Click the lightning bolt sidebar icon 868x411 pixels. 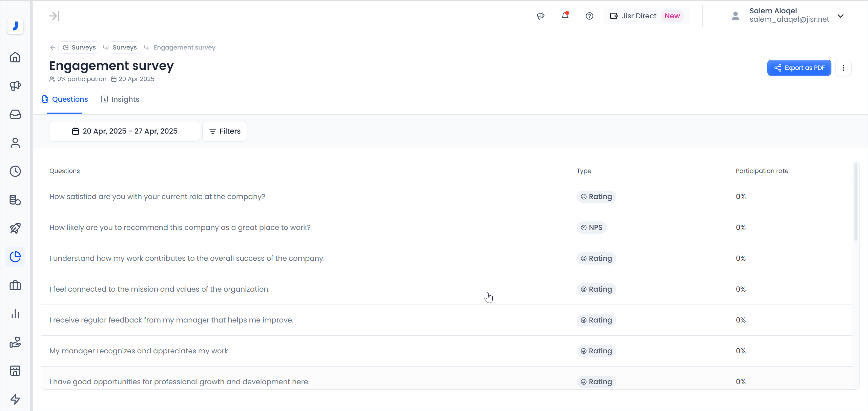15,399
